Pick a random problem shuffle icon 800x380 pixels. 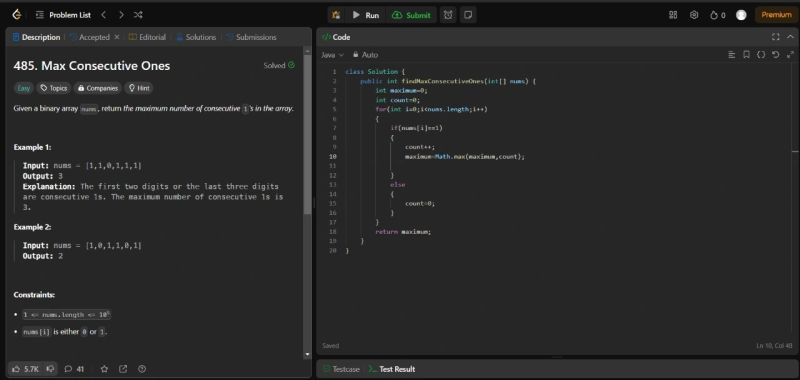tap(138, 15)
